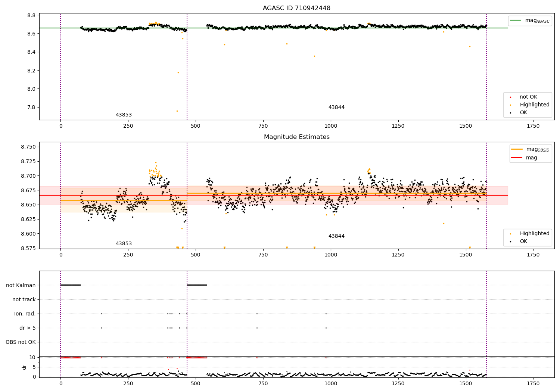The height and width of the screenshot is (392, 560).
Task: Click the 'dr > 5' row label
Action: (x=28, y=328)
